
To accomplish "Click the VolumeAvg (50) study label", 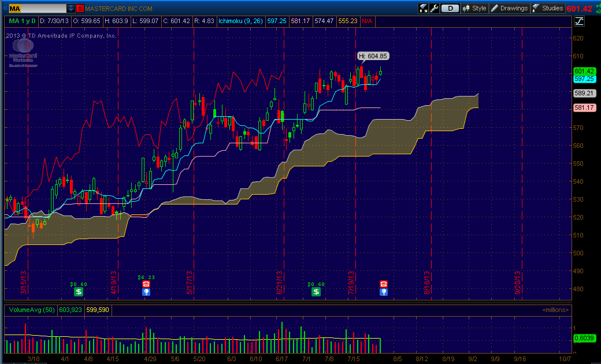I will (x=32, y=310).
